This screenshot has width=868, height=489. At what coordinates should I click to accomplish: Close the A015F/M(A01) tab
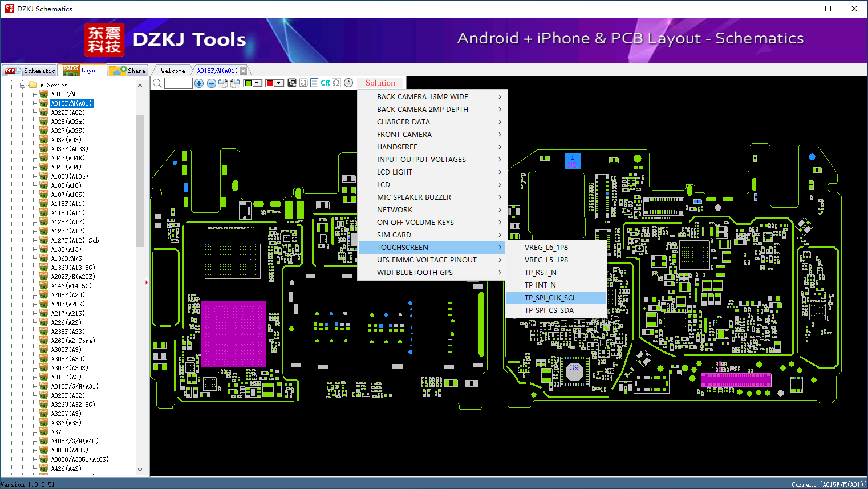(244, 71)
